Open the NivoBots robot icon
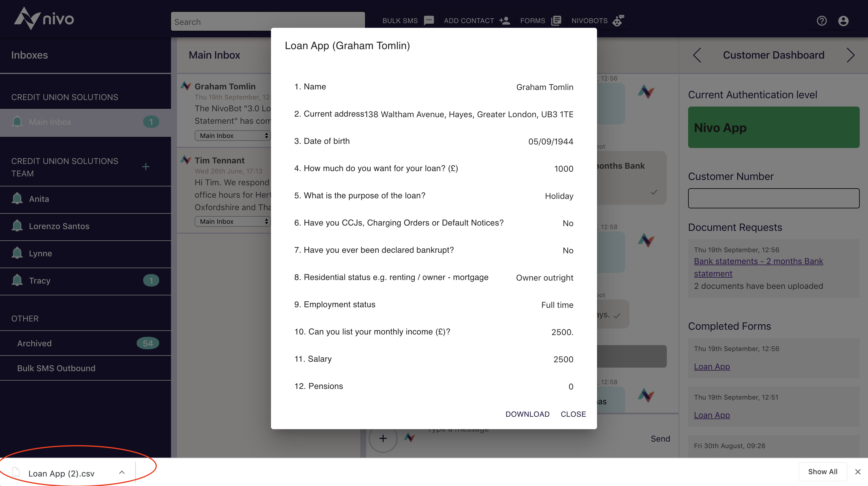The image size is (868, 486). 618,20
